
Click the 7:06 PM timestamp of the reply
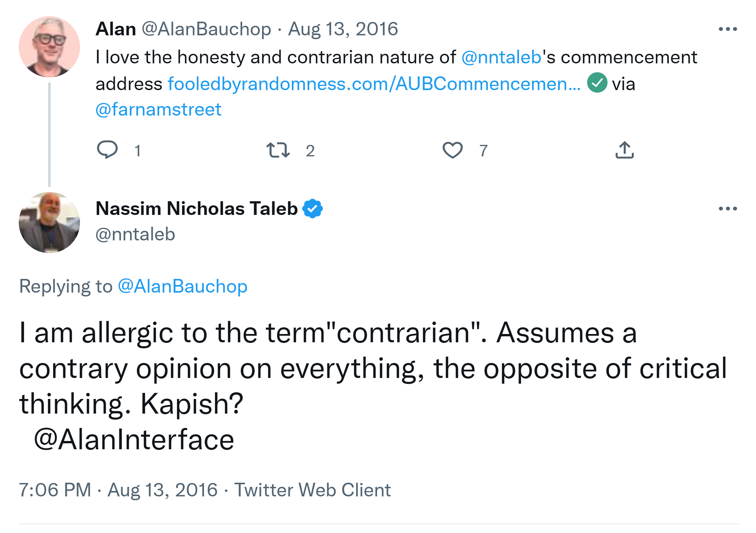point(55,490)
